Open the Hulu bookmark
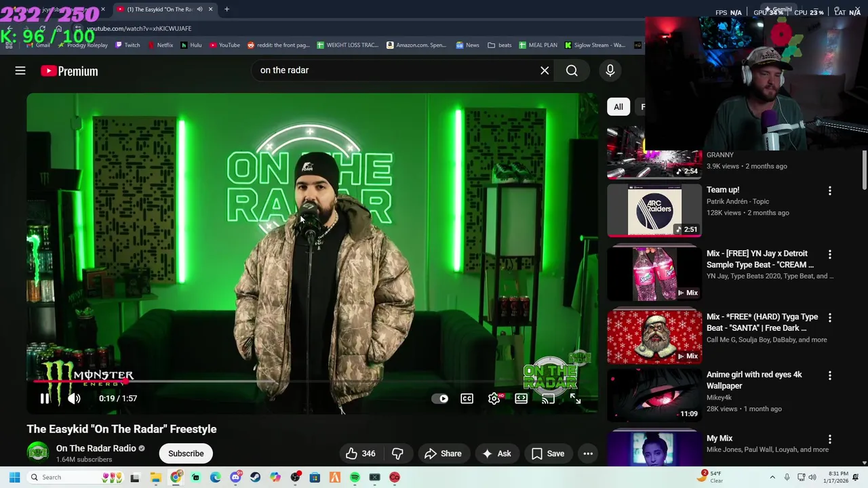The image size is (868, 488). (x=191, y=45)
